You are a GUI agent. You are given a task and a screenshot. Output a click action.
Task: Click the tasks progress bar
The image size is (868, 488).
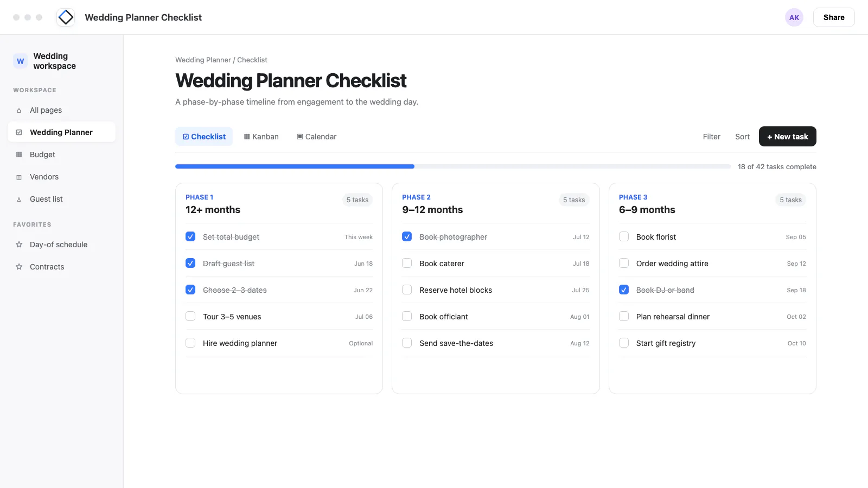click(x=453, y=166)
